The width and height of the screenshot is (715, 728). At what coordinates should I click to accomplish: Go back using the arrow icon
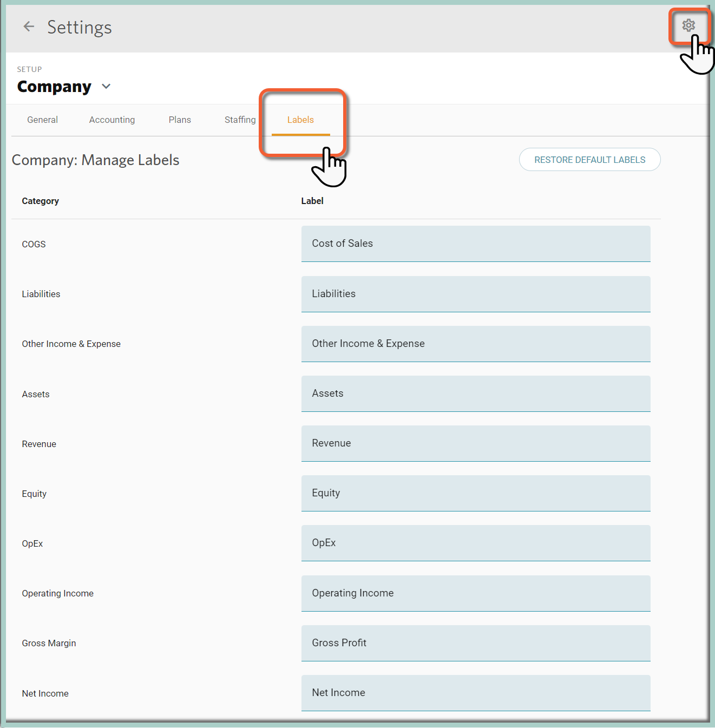coord(29,26)
